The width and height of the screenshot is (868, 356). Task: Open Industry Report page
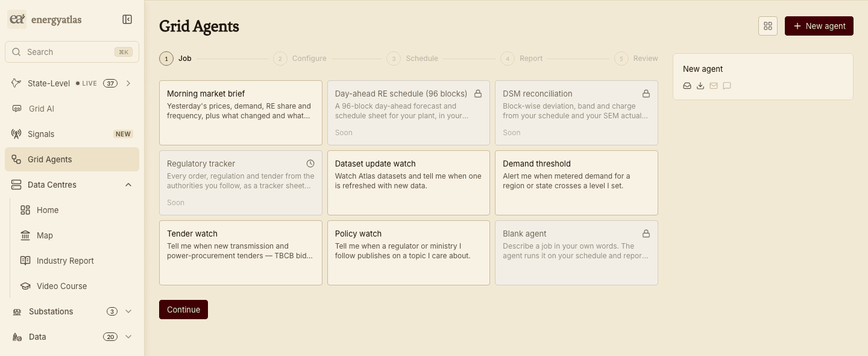tap(77, 261)
